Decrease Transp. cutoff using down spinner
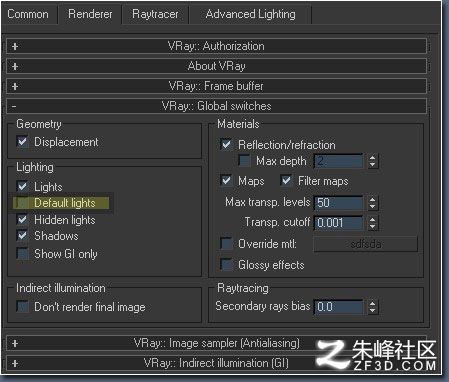Image resolution: width=449 pixels, height=382 pixels. [x=372, y=226]
